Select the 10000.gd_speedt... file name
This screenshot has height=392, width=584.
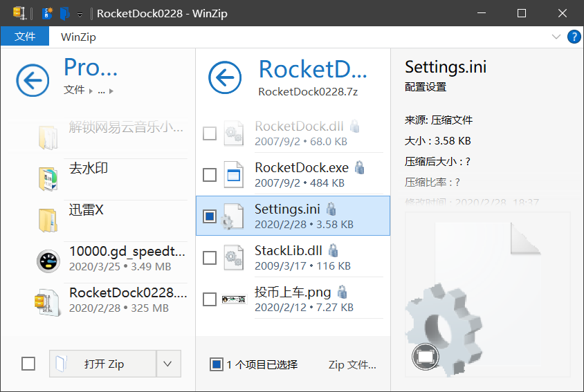click(x=127, y=251)
